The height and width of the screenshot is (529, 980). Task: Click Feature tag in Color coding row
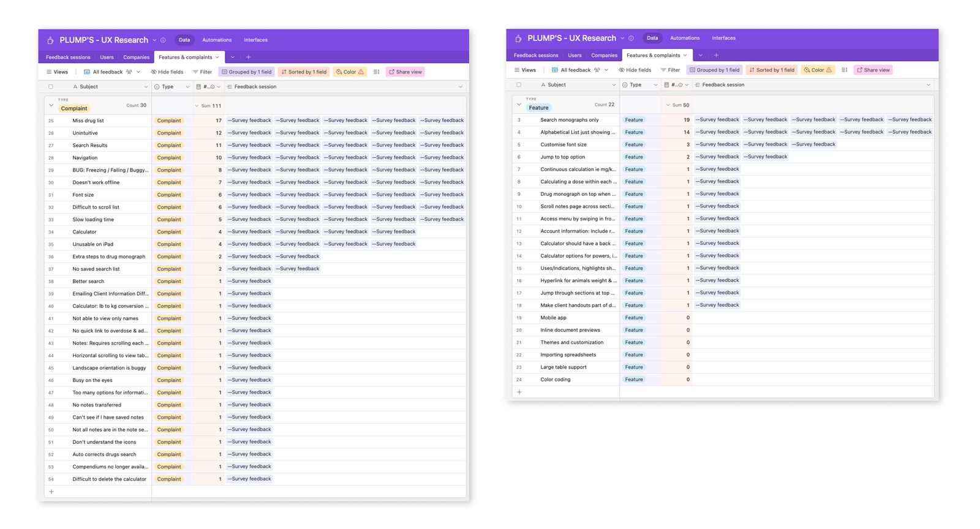[634, 380]
